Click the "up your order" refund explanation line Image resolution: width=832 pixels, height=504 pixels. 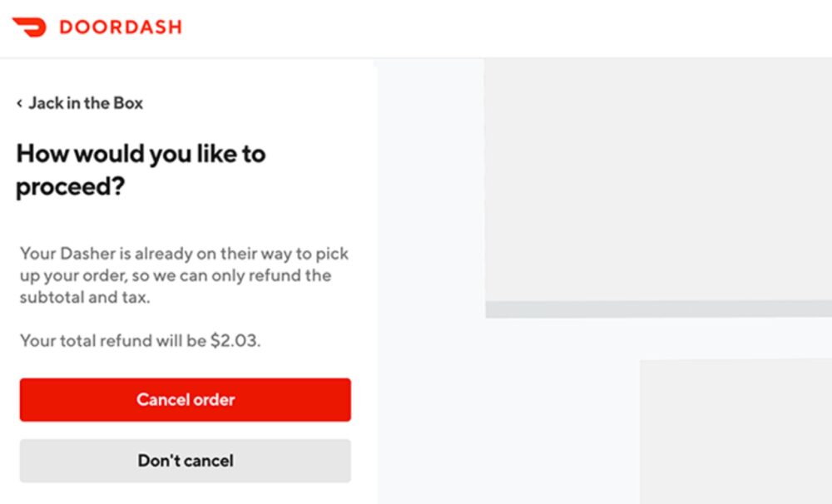(175, 275)
